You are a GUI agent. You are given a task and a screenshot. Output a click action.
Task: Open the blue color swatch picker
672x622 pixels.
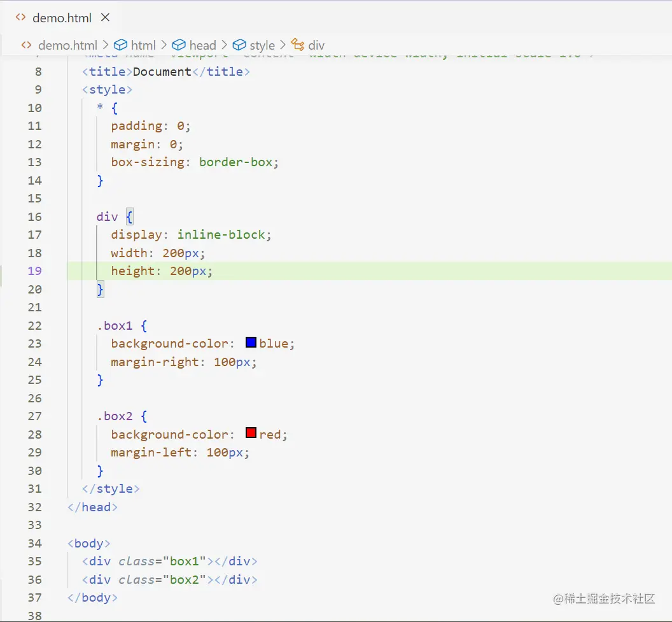coord(251,342)
